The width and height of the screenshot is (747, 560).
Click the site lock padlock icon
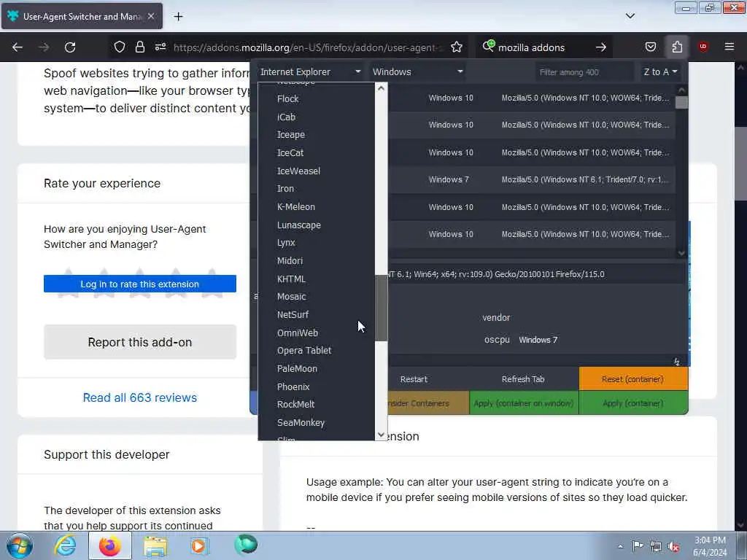point(139,47)
